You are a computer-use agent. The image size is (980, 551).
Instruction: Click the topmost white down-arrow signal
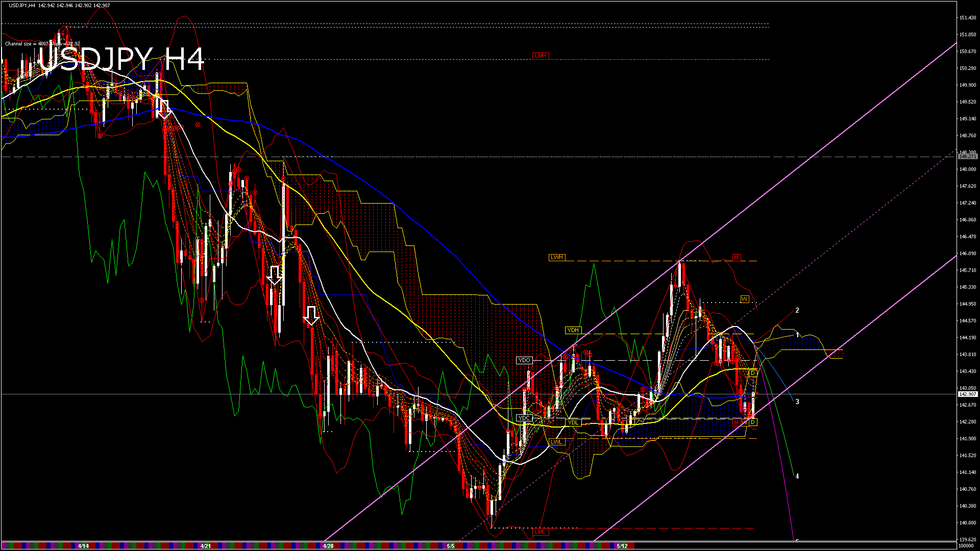click(164, 109)
